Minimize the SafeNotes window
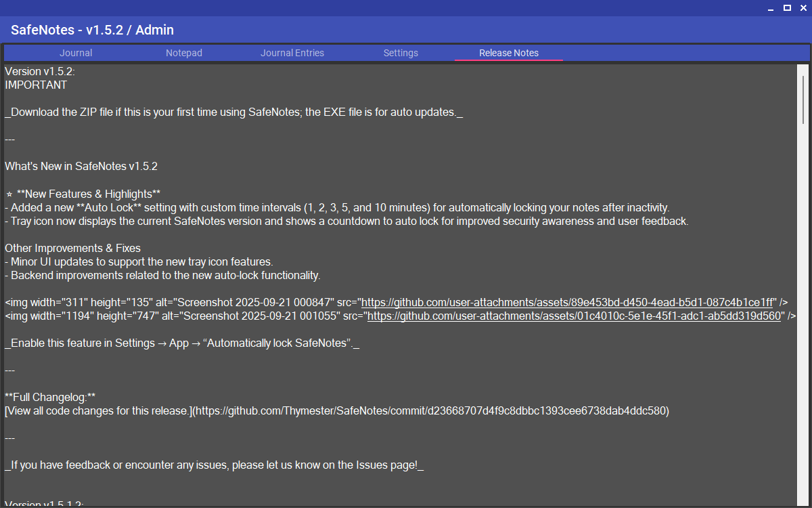The image size is (812, 508). [x=771, y=8]
